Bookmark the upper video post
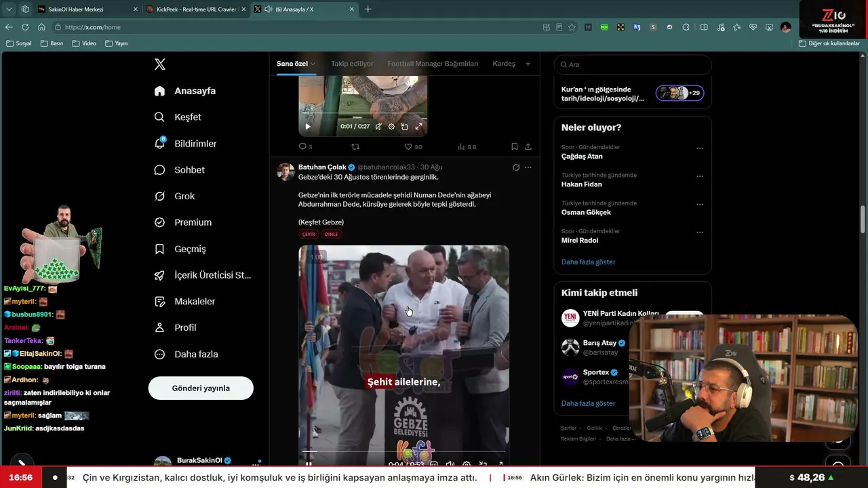 (x=515, y=146)
